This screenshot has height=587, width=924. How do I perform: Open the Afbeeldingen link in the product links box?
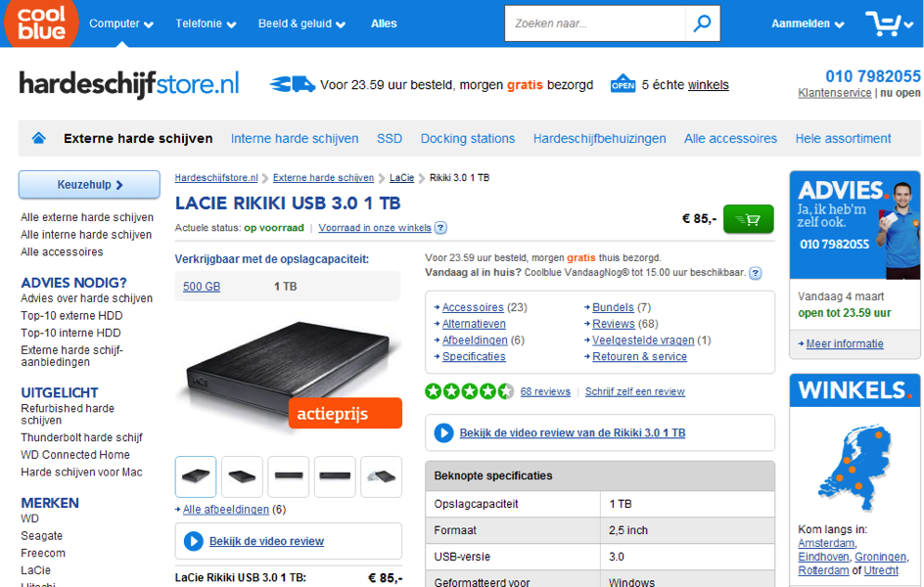pyautogui.click(x=475, y=340)
